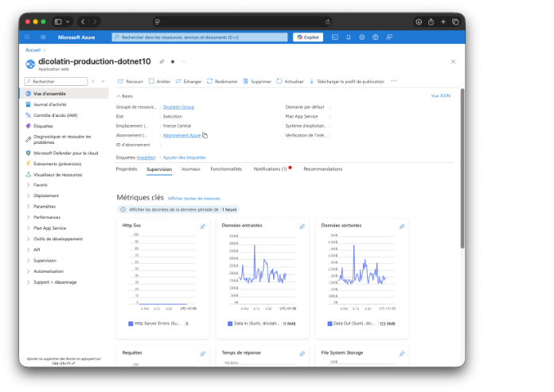Viewport: 554px width, 392px height.
Task: Switch to Propriétés tab
Action: click(127, 169)
